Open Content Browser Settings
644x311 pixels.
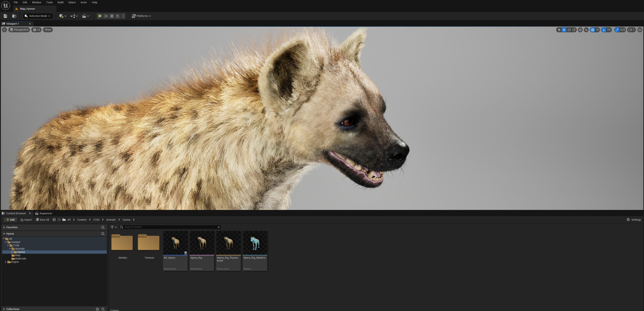click(634, 220)
